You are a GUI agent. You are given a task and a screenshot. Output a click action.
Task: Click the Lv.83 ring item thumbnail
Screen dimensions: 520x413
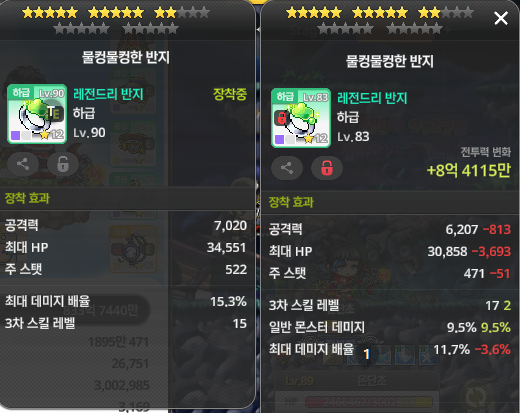pos(301,118)
